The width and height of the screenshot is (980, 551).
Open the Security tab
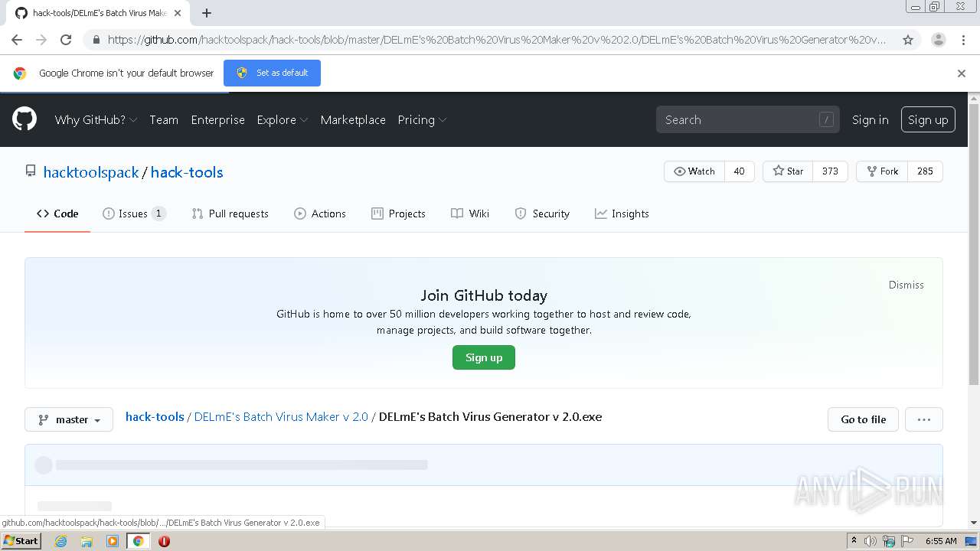[542, 214]
